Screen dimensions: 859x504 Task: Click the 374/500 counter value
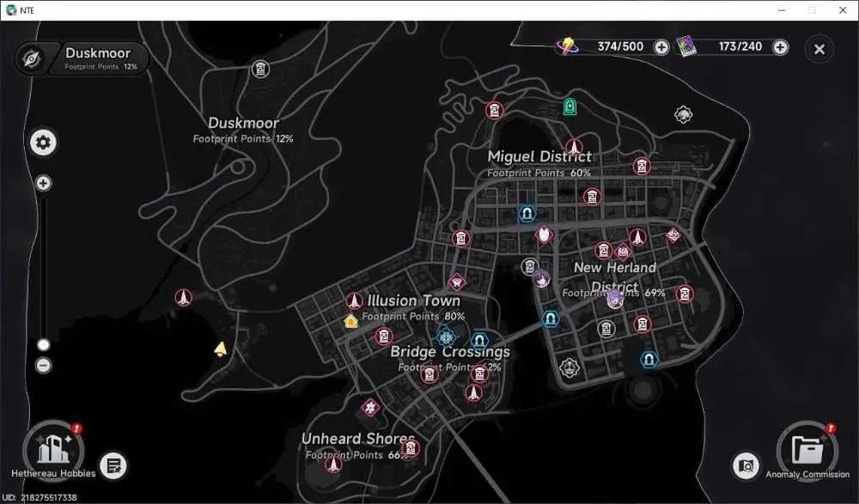pyautogui.click(x=620, y=46)
